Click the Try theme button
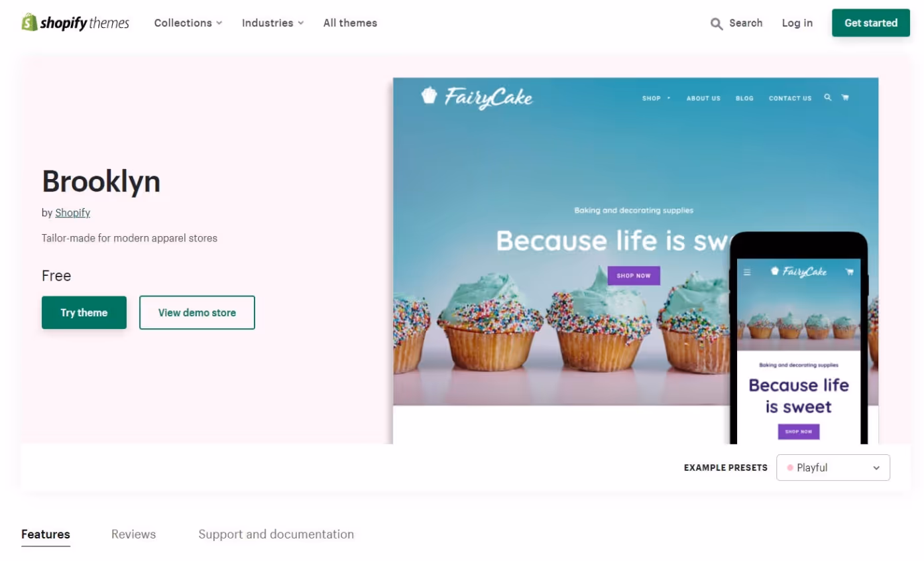The height and width of the screenshot is (561, 924). click(x=84, y=312)
